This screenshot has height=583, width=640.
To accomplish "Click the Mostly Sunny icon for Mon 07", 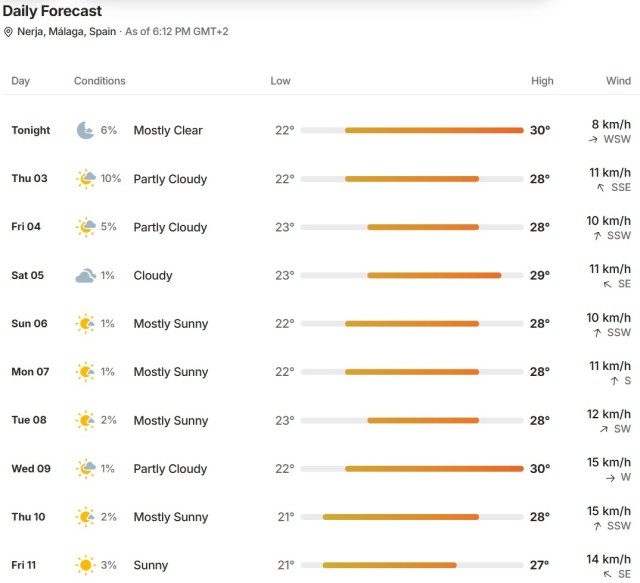I will [x=85, y=372].
